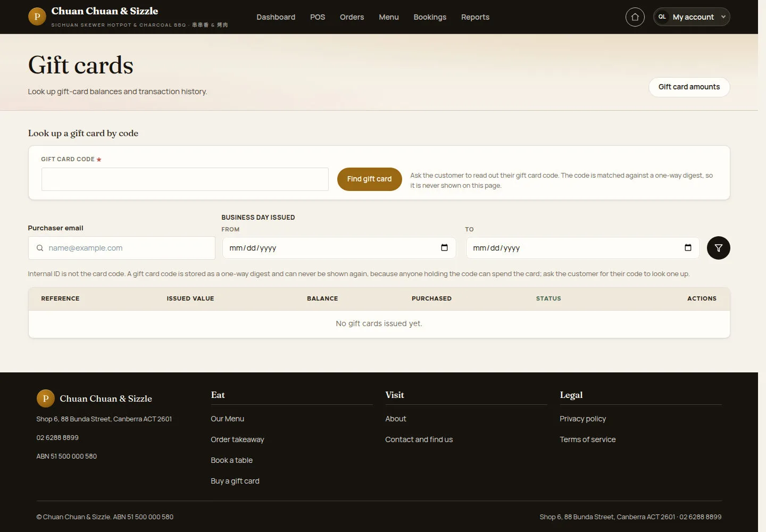Open Privacy policy footer link
The image size is (766, 532).
[583, 419]
